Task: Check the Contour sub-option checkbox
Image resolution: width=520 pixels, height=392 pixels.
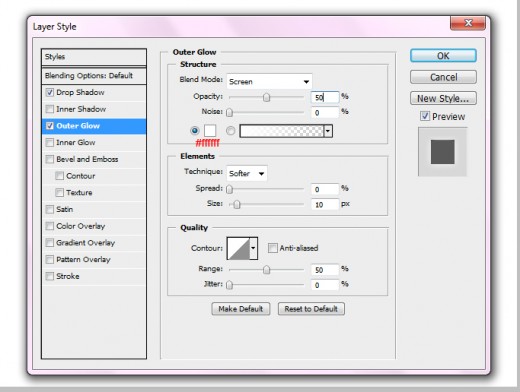Action: (59, 176)
